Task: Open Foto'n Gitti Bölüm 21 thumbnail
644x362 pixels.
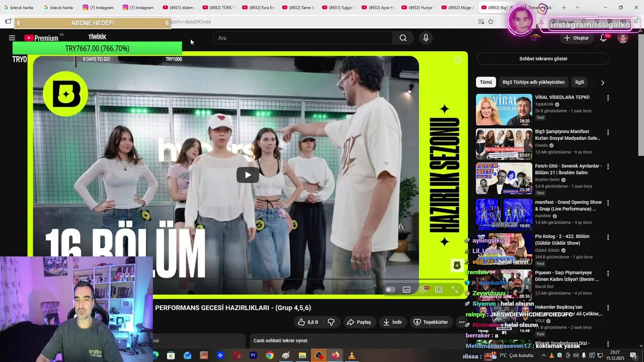Action: click(504, 178)
